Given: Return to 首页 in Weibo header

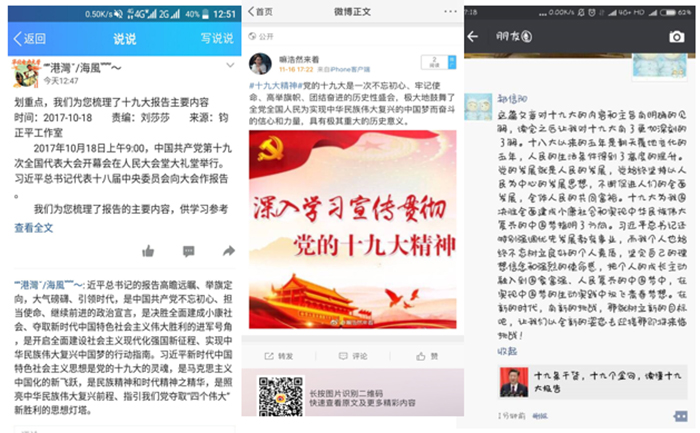Looking at the screenshot, I should click(261, 12).
